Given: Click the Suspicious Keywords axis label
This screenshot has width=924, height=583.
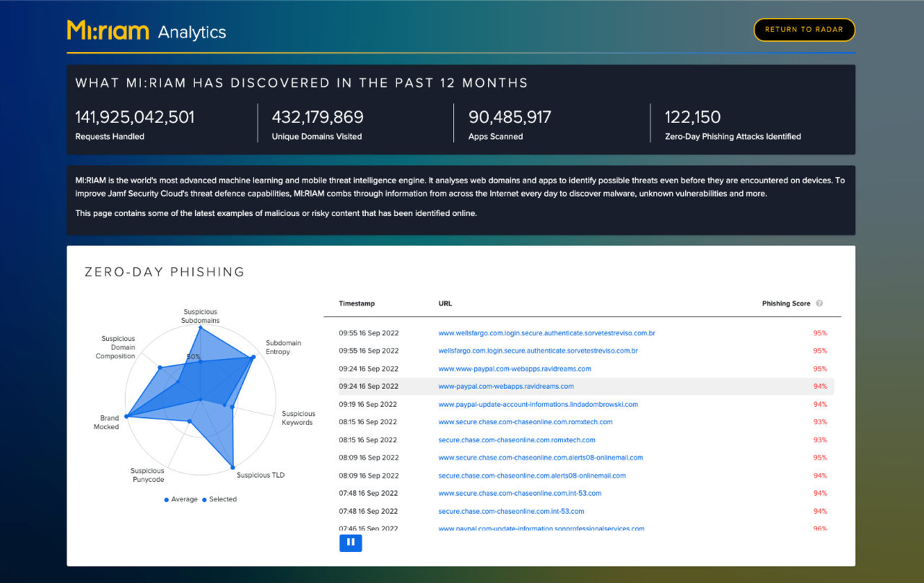Looking at the screenshot, I should (x=298, y=418).
